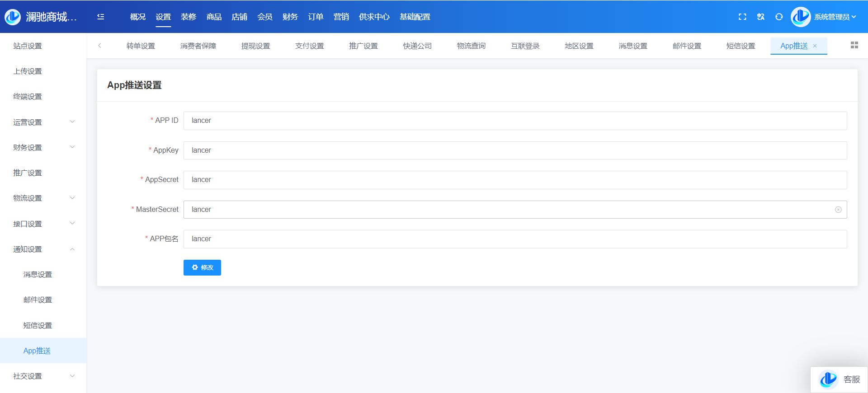Click the 修改 submit button
The height and width of the screenshot is (393, 868).
pos(202,267)
